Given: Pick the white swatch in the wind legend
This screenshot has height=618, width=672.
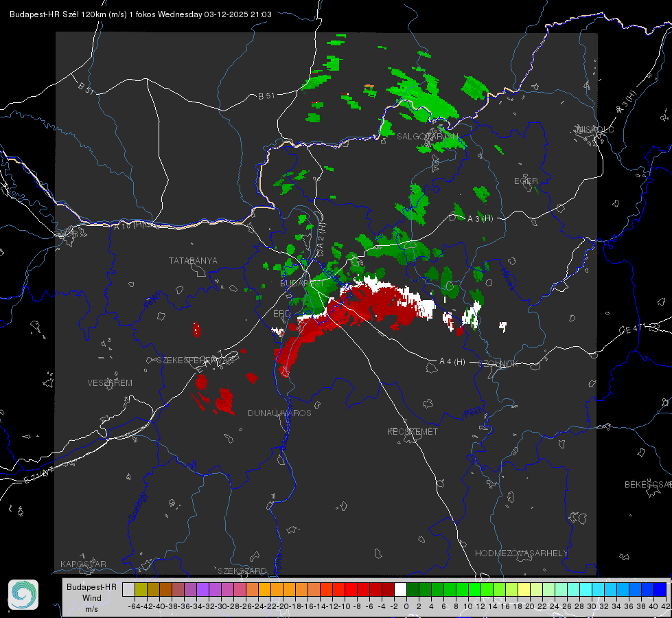Looking at the screenshot, I should click(400, 589).
